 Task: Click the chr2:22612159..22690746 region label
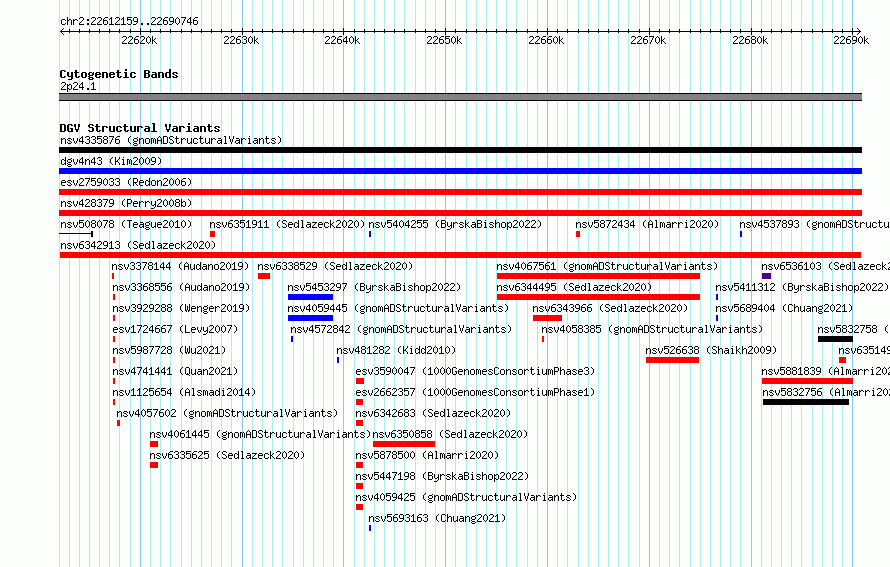coord(129,22)
